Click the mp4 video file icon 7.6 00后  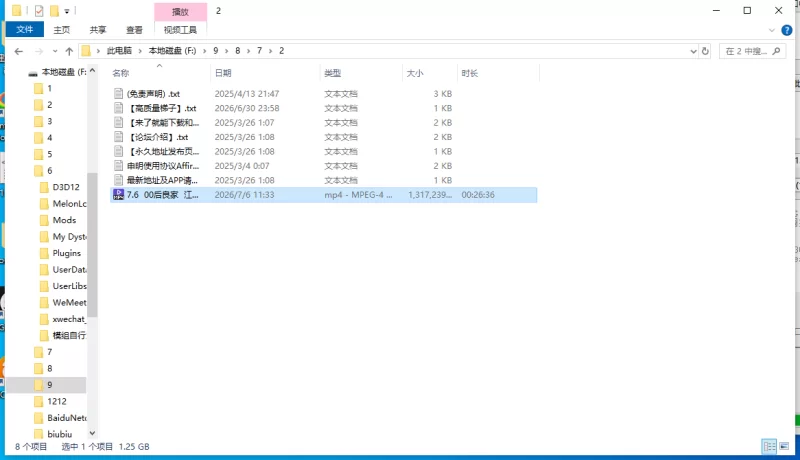118,194
